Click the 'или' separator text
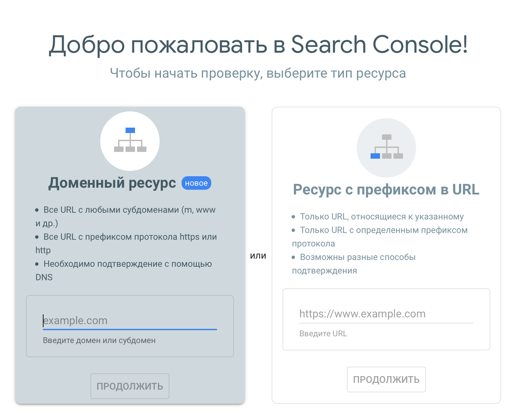515x420 pixels. (x=258, y=256)
